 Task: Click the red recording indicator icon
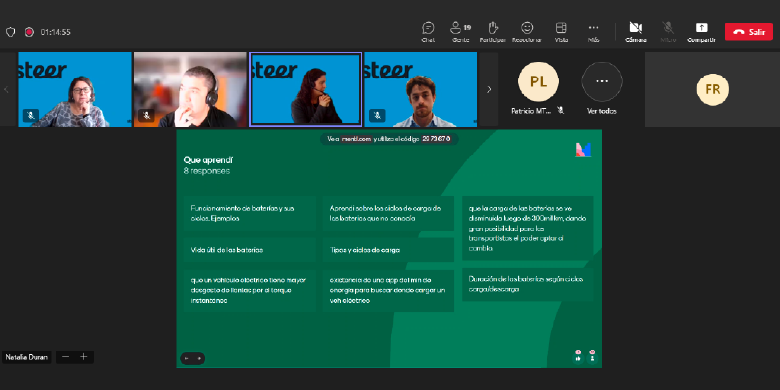tap(29, 32)
